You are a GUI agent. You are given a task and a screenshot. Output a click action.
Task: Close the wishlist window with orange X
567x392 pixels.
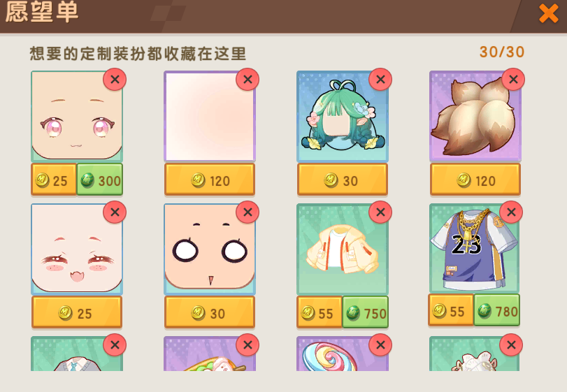(549, 13)
